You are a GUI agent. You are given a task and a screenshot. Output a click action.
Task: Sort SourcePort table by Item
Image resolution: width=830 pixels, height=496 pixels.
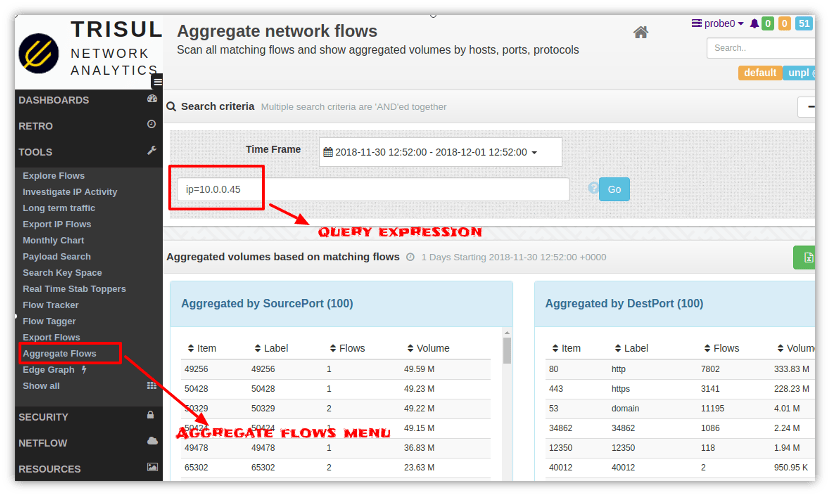click(202, 348)
